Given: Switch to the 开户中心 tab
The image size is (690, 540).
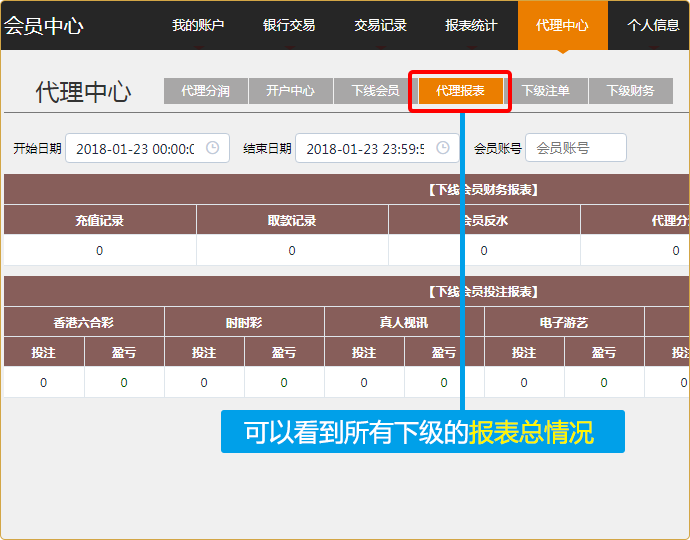Looking at the screenshot, I should [x=291, y=91].
